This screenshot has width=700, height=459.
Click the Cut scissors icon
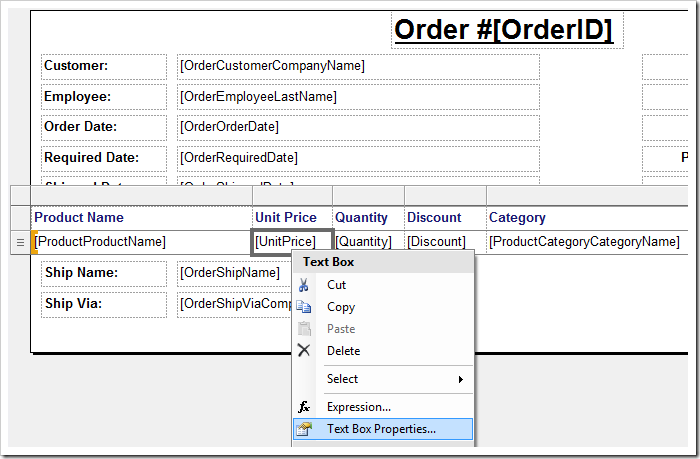(x=304, y=285)
